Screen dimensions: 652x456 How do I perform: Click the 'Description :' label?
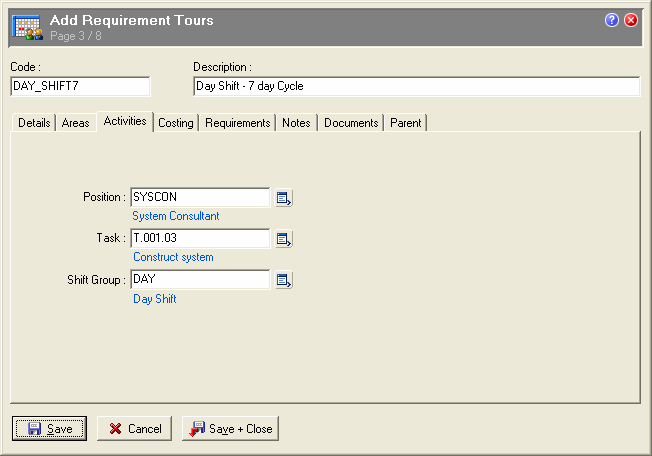222,67
